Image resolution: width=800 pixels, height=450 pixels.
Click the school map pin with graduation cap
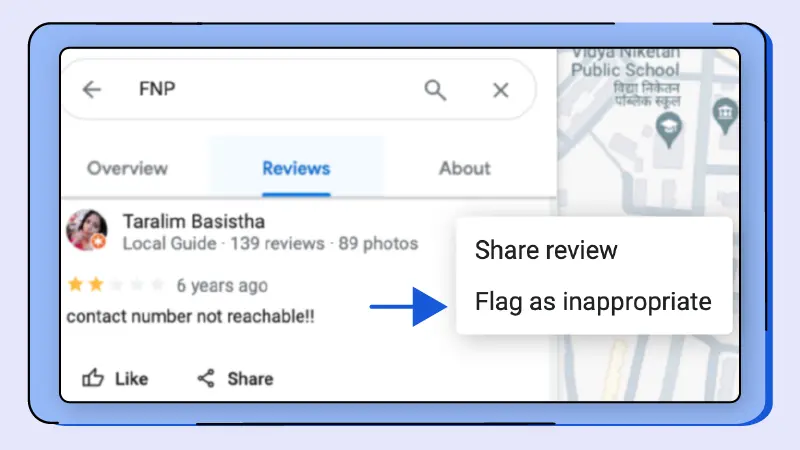click(x=669, y=130)
